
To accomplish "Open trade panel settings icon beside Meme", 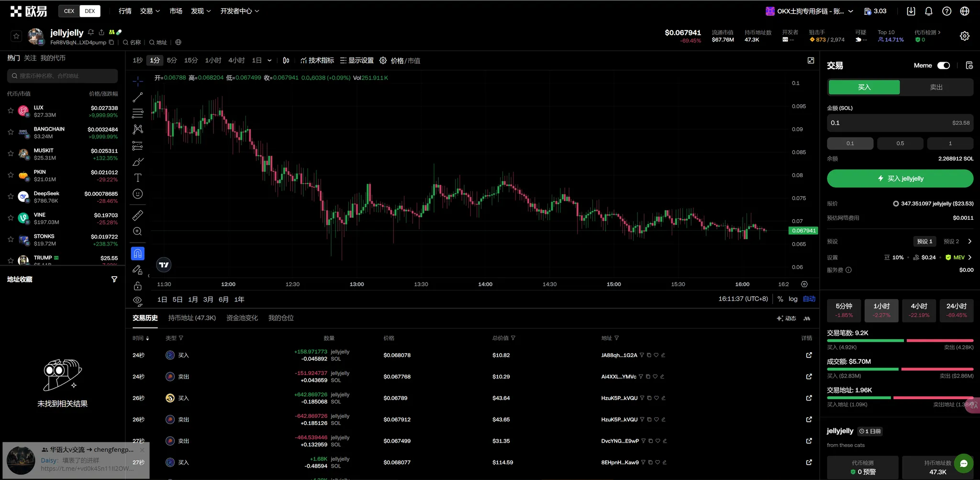I will pos(969,66).
